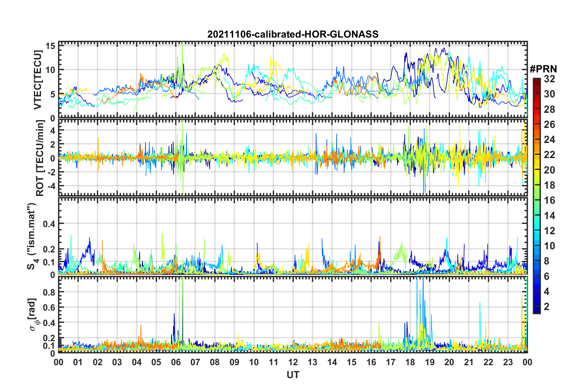The width and height of the screenshot is (586, 392).
Task: Select S4 axis tick label "0.2"
Action: click(49, 249)
